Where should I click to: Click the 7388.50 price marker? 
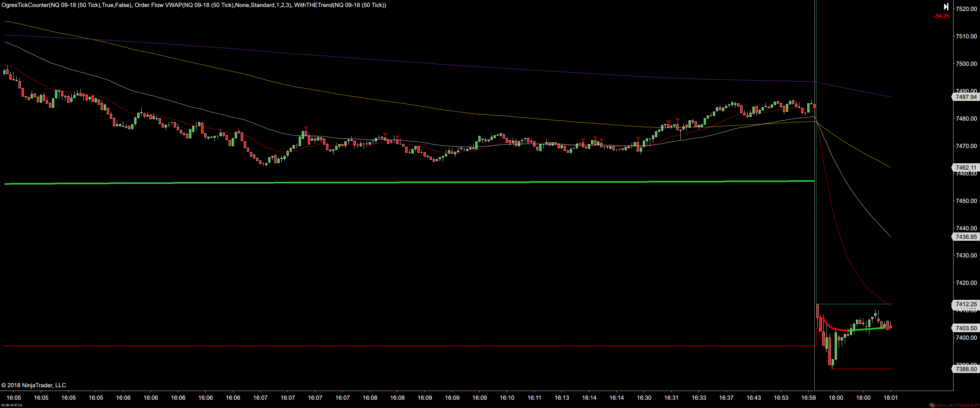click(966, 369)
